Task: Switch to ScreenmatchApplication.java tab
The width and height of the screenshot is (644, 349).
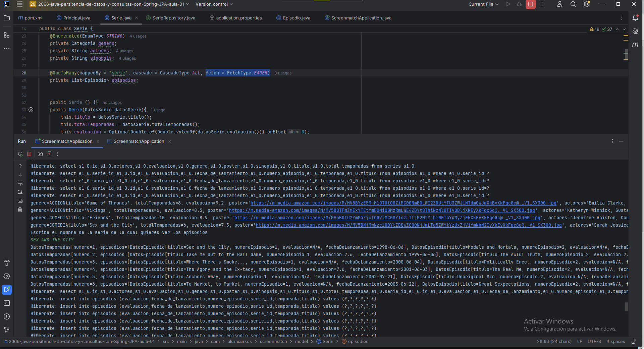Action: click(x=358, y=18)
